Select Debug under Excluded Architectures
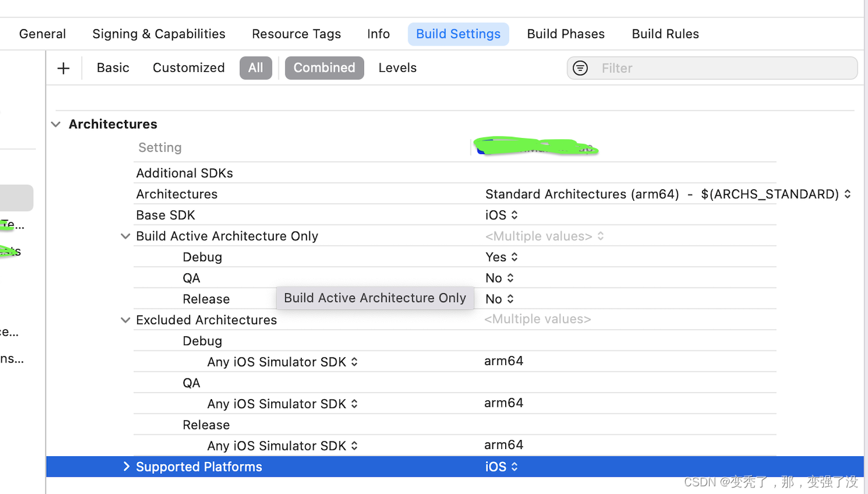 [203, 341]
